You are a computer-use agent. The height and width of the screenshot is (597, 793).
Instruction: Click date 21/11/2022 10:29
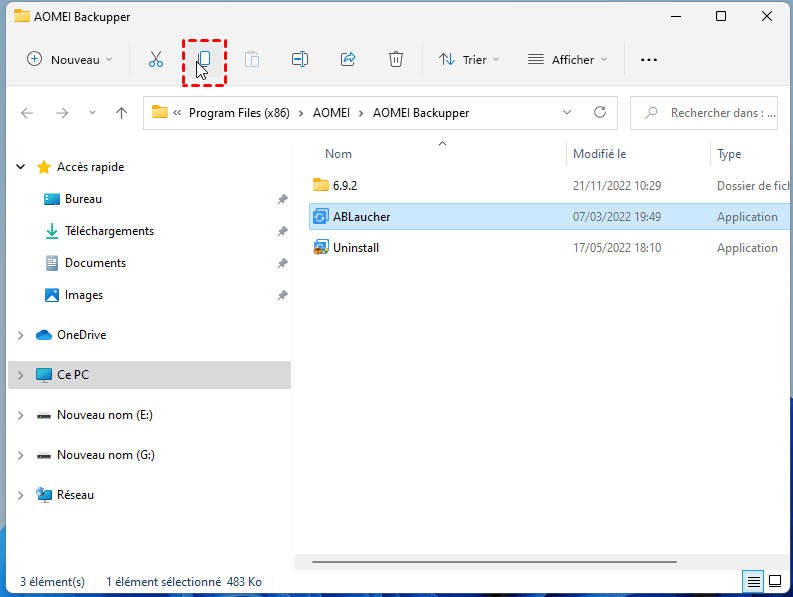point(616,186)
